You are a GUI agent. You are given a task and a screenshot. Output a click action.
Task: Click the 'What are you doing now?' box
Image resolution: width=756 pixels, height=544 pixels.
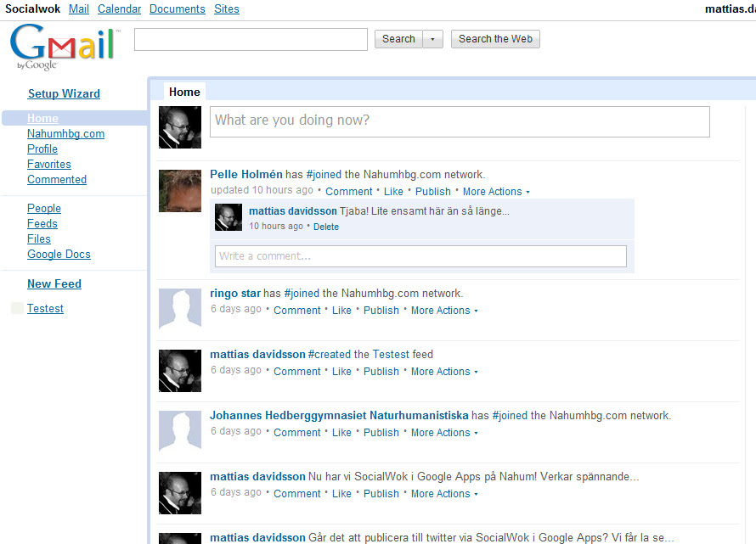(x=460, y=121)
